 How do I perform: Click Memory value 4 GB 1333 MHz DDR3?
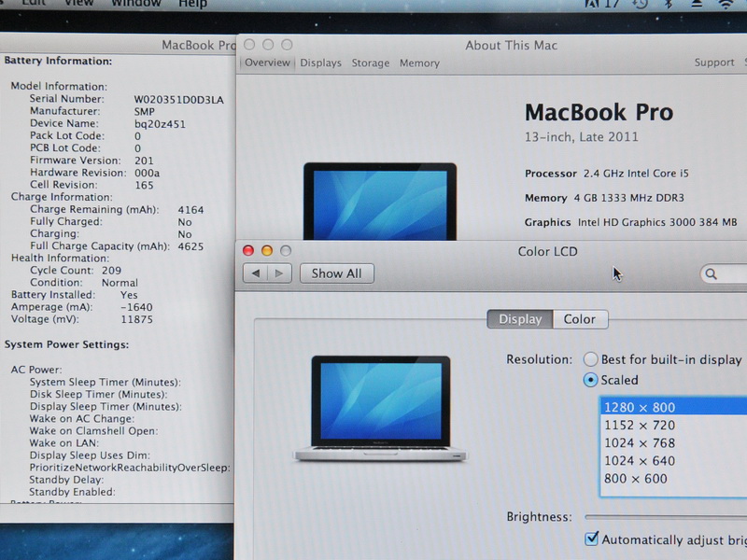pos(628,198)
